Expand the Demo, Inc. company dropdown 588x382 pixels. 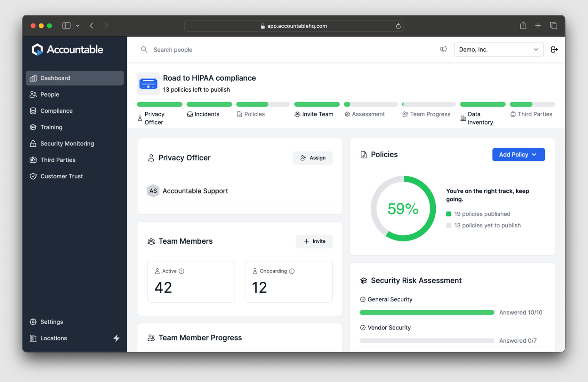tap(499, 49)
